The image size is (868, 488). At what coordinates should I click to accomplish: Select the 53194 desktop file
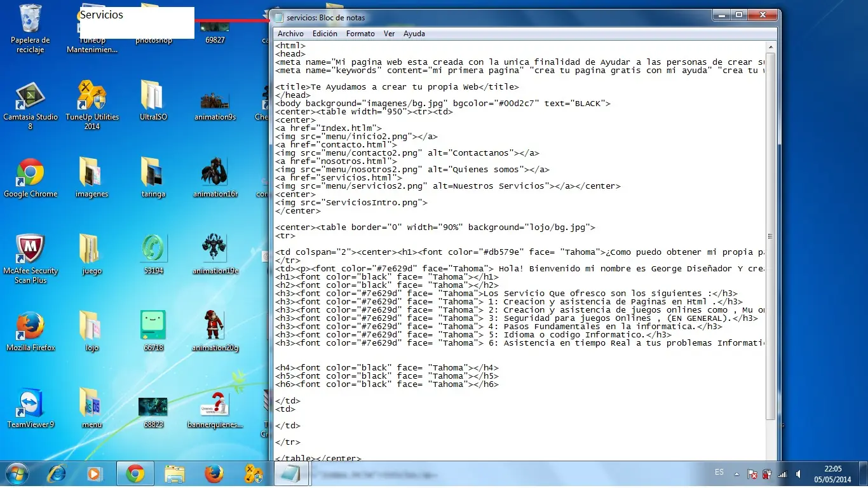[x=153, y=255]
